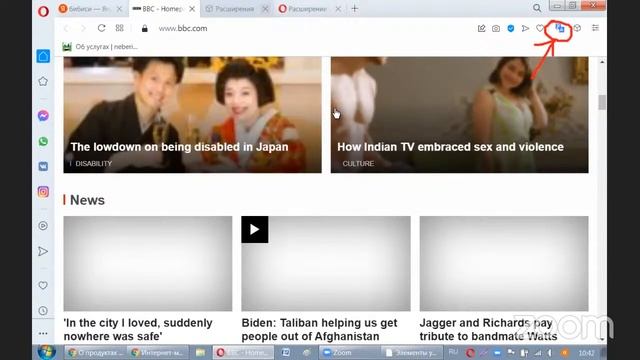Image resolution: width=640 pixels, height=360 pixels.
Task: Click the three-dots sidebar setup button
Action: tap(43, 333)
